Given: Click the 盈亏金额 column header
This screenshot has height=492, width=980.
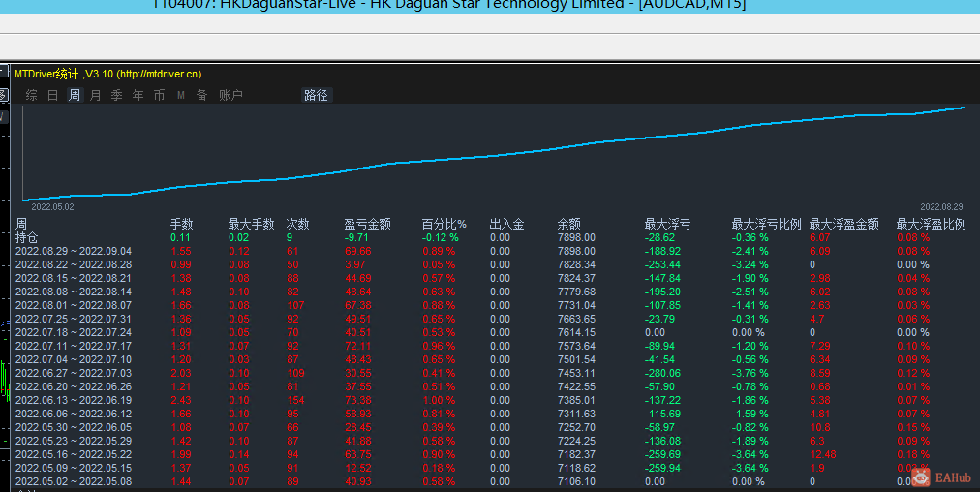Looking at the screenshot, I should (368, 224).
